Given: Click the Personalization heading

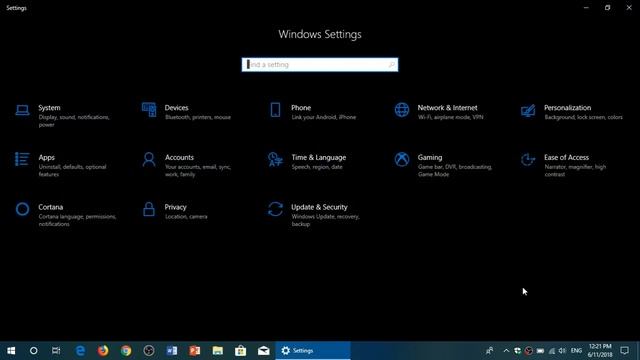Looking at the screenshot, I should (x=567, y=108).
